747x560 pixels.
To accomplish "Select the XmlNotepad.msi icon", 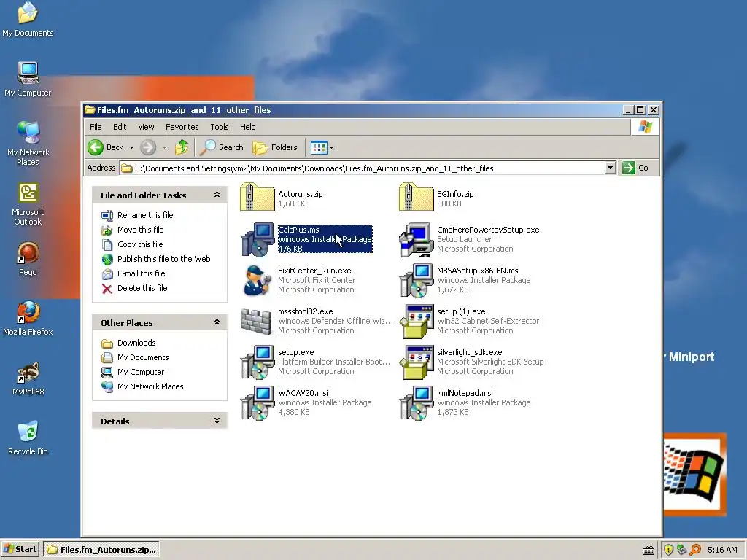I will [416, 402].
